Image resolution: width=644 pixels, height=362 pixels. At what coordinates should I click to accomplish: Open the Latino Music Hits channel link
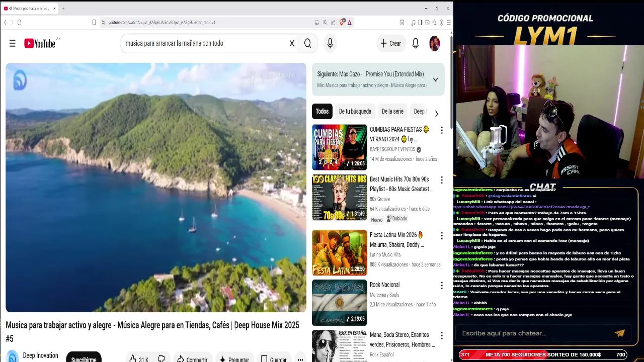pos(385,255)
